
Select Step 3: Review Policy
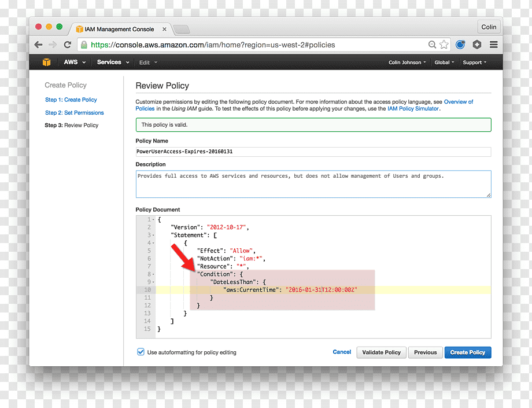coord(72,125)
